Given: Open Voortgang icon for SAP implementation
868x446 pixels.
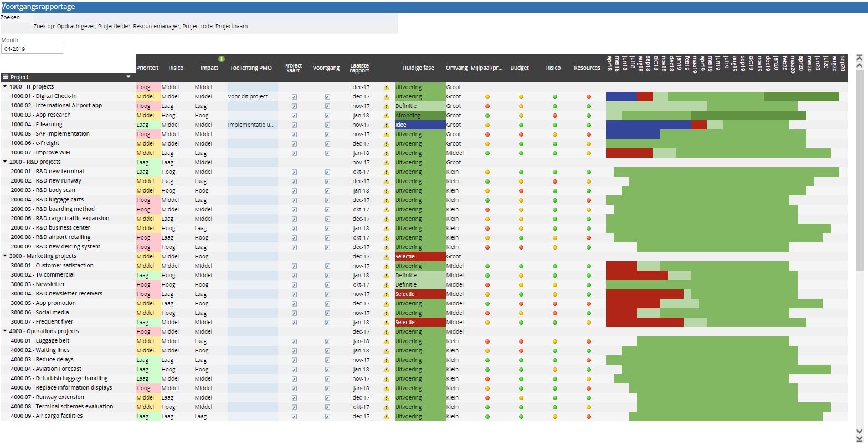Looking at the screenshot, I should [327, 134].
